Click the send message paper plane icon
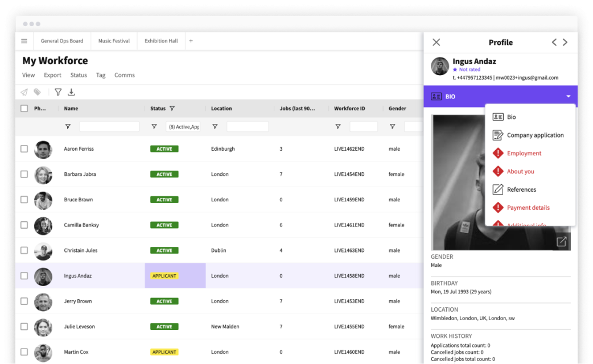 coord(24,92)
